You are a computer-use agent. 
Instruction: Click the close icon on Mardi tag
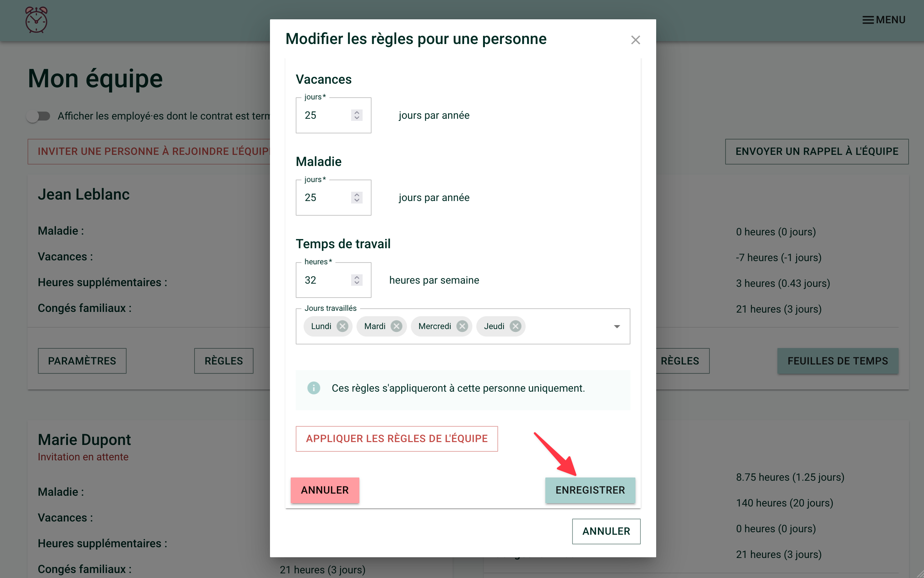tap(397, 326)
